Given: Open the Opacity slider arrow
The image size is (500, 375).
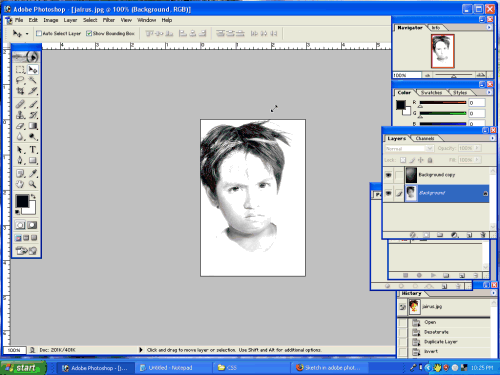Looking at the screenshot, I should click(x=477, y=148).
